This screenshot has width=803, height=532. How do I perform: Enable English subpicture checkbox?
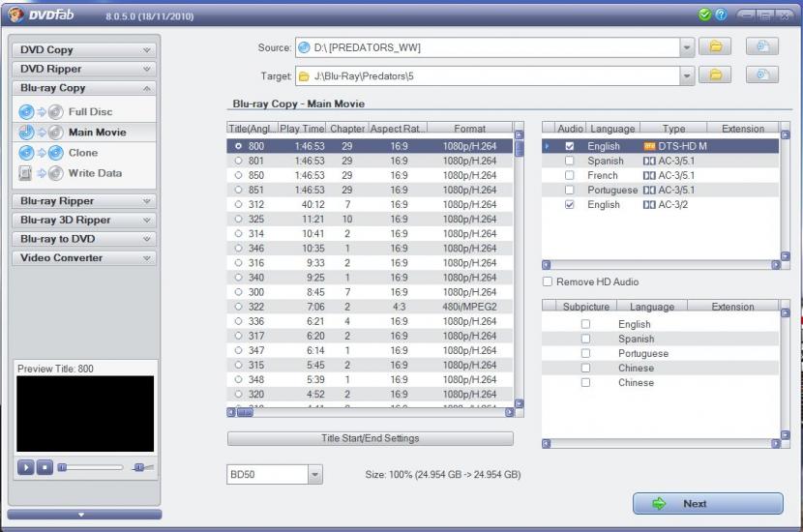586,324
